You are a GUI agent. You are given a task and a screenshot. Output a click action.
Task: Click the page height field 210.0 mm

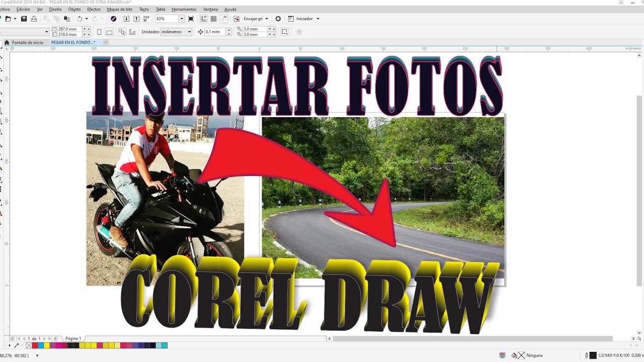point(69,35)
